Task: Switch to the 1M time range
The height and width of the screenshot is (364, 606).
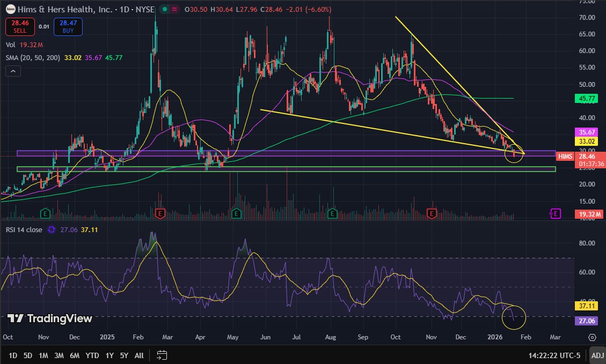Action: [43, 355]
